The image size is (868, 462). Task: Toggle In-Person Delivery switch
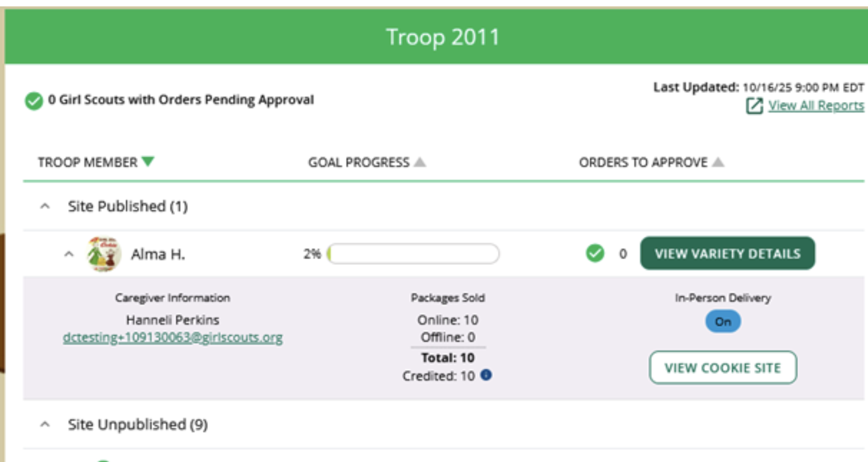[x=723, y=322]
